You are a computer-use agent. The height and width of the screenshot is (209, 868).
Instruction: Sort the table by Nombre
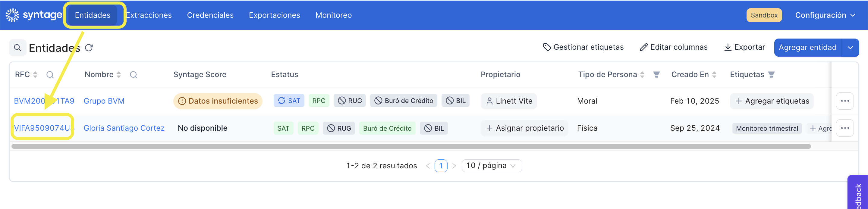point(119,75)
